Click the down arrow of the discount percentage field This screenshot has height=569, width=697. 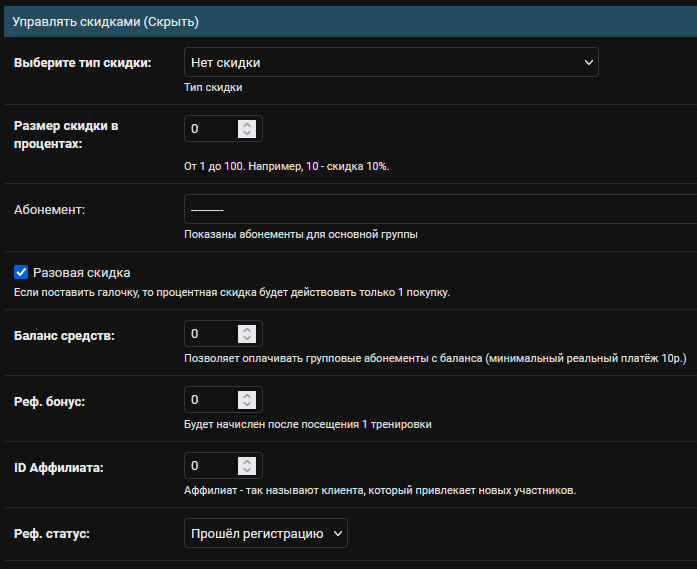click(x=247, y=134)
